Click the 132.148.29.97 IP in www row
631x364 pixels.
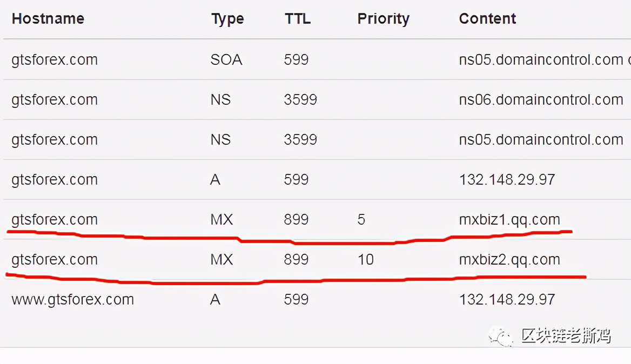(x=507, y=299)
